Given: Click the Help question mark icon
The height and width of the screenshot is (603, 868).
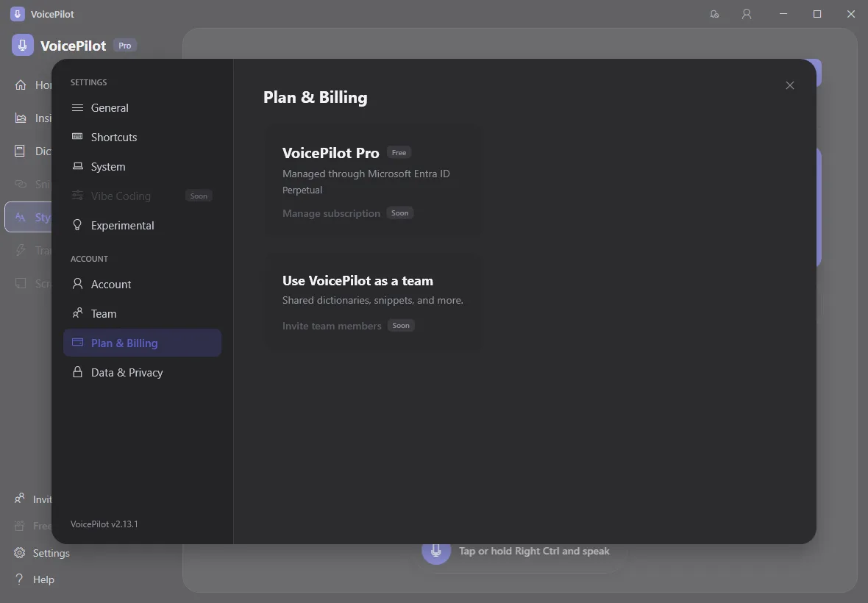Looking at the screenshot, I should pyautogui.click(x=19, y=579).
